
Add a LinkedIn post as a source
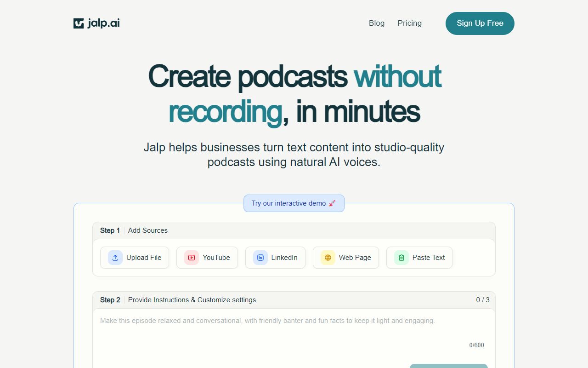pyautogui.click(x=275, y=258)
